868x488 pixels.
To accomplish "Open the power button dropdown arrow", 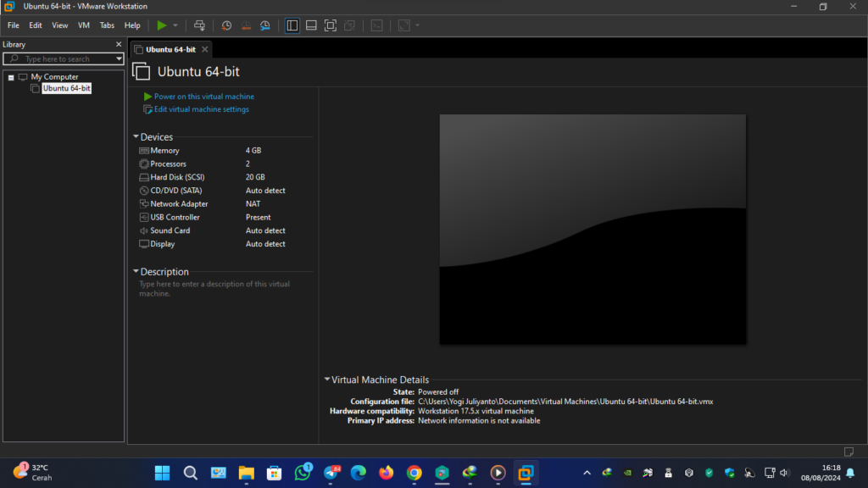I will click(x=175, y=25).
